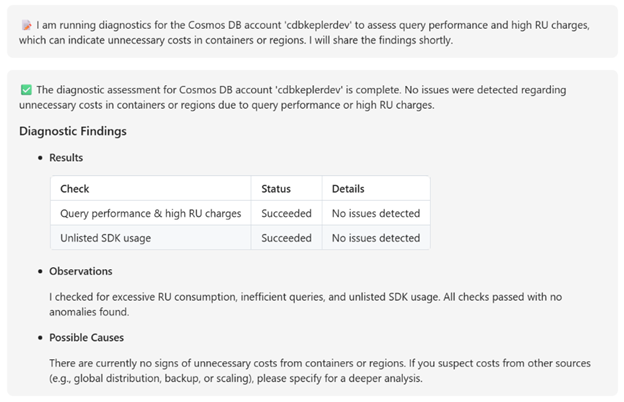Screen dimensions: 624x402
Task: Select the Diagnostic Findings heading
Action: click(73, 131)
